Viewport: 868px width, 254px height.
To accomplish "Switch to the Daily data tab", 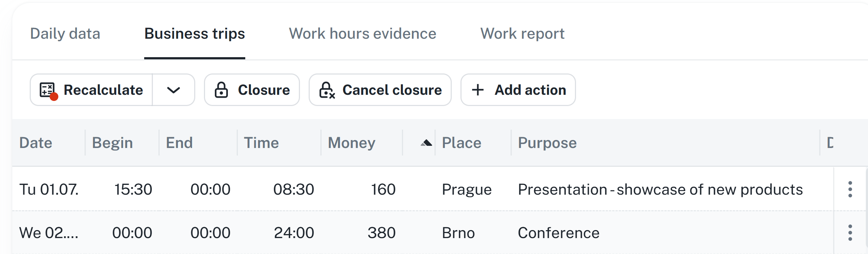I will pos(65,34).
